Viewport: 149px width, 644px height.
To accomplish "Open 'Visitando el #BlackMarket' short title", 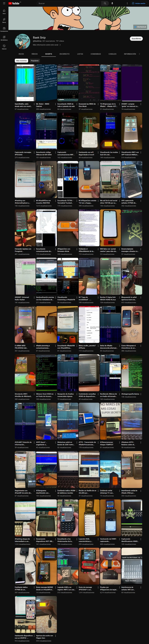I will 87,250.
